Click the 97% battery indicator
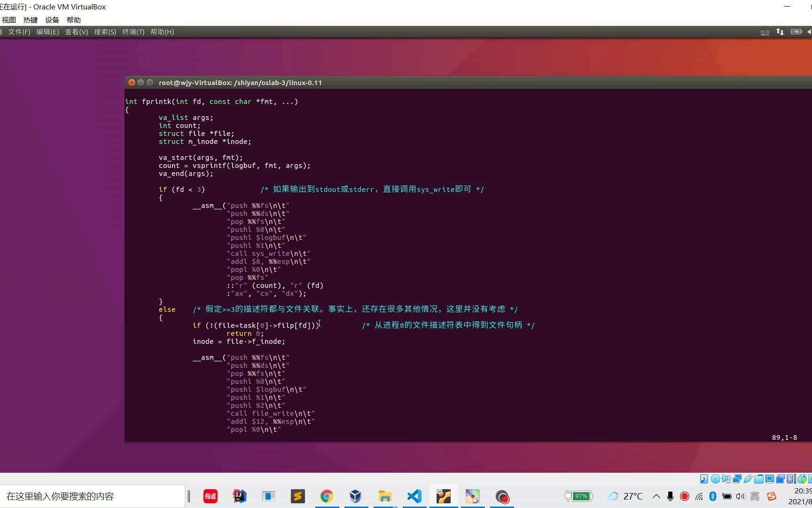 coord(578,496)
